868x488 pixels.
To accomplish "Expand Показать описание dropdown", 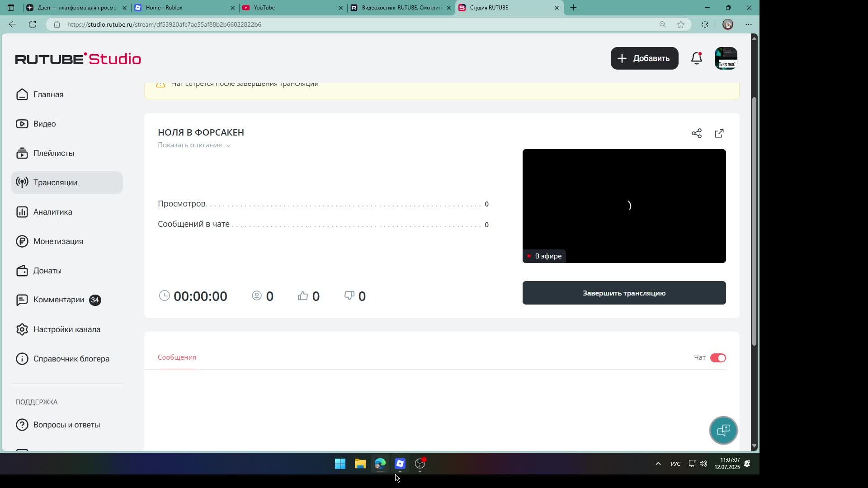I will [194, 145].
